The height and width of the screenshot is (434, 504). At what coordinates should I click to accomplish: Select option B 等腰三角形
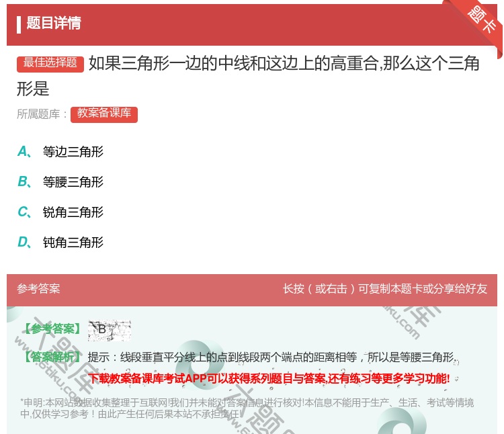click(x=60, y=182)
